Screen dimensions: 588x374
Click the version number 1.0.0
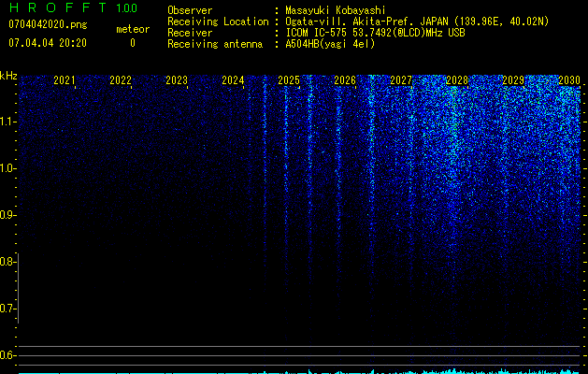(x=126, y=8)
